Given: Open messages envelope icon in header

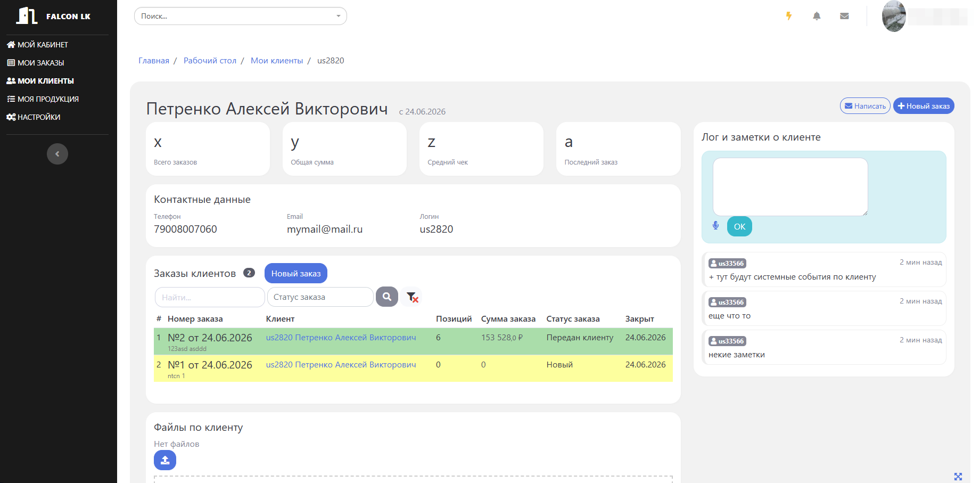Looking at the screenshot, I should coord(844,16).
